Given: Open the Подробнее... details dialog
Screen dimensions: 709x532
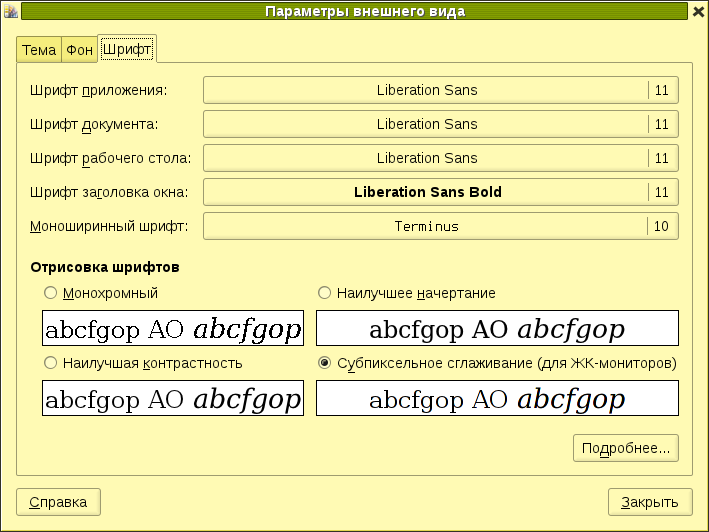Looking at the screenshot, I should (x=626, y=448).
